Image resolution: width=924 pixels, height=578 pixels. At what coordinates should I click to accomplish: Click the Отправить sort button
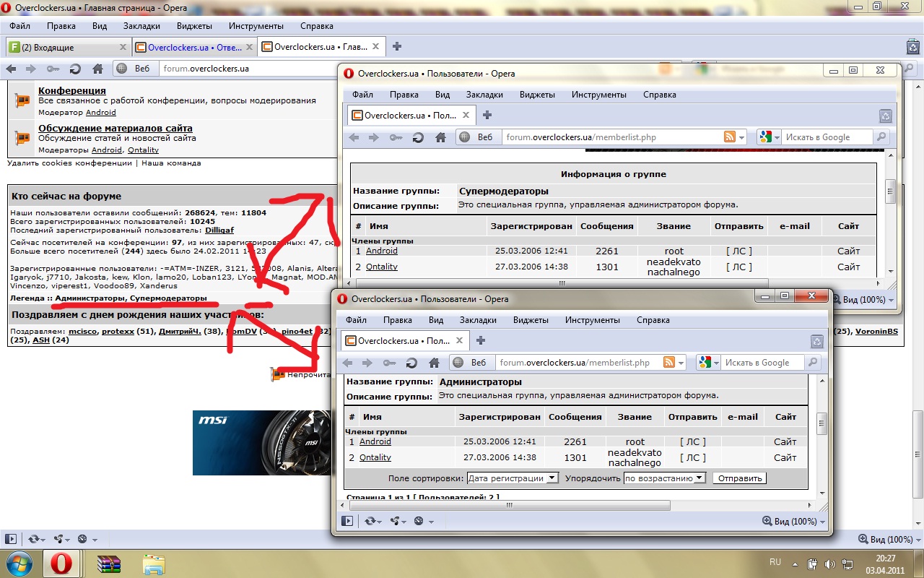[739, 478]
